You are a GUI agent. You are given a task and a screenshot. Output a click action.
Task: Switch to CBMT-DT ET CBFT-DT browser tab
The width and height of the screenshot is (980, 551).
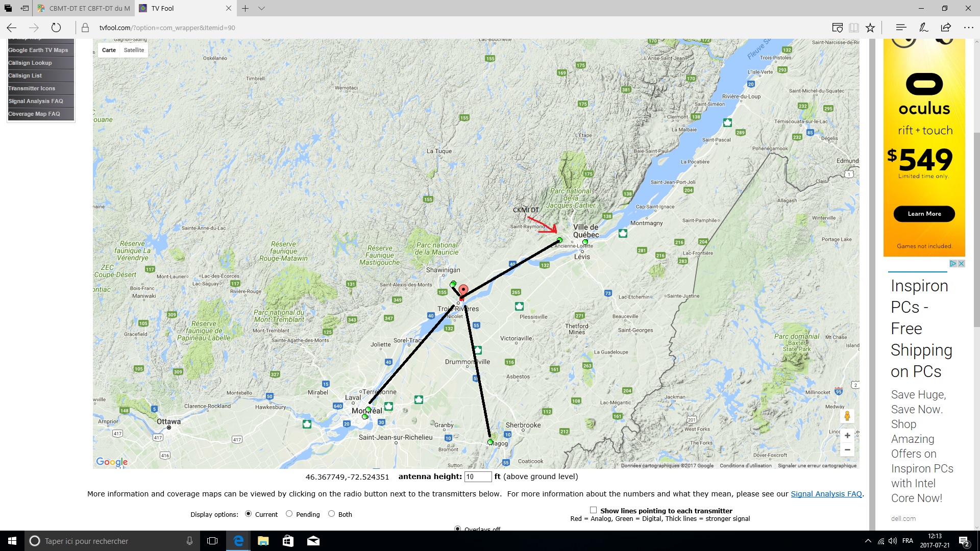click(x=84, y=8)
